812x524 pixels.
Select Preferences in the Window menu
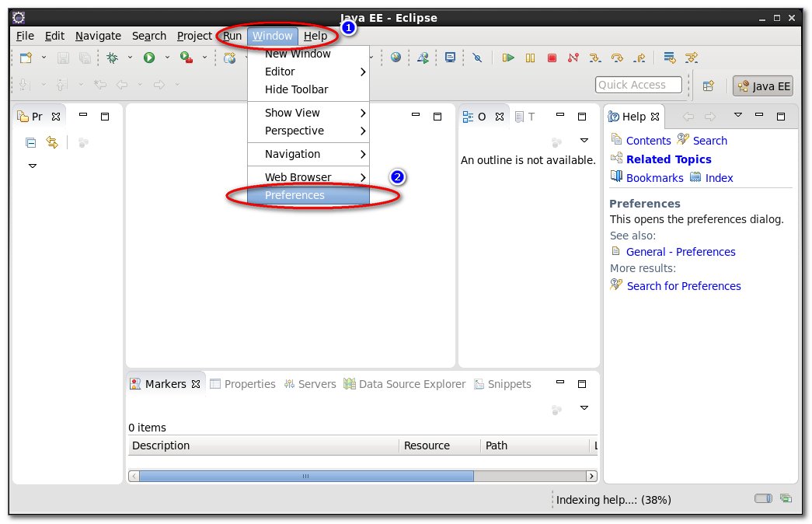[308, 195]
